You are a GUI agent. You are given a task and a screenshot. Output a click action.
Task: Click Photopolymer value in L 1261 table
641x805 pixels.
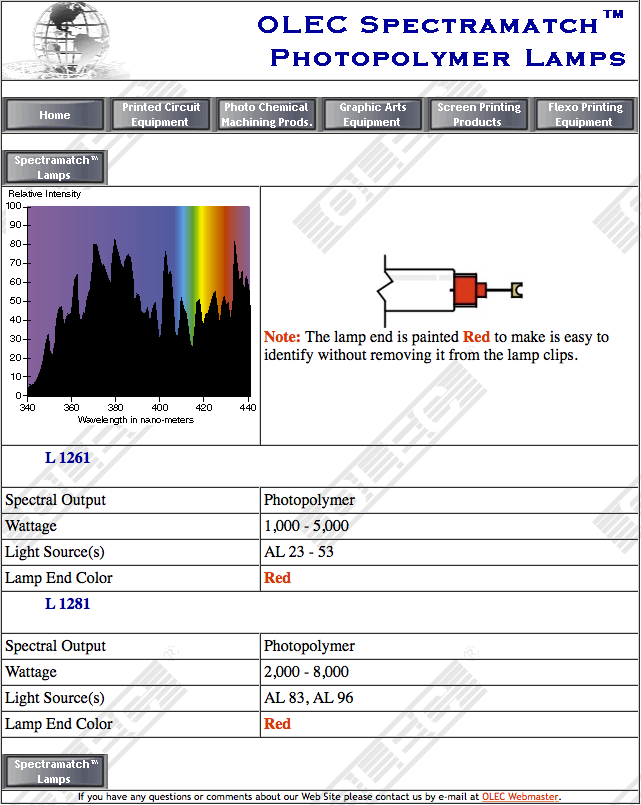tap(309, 500)
